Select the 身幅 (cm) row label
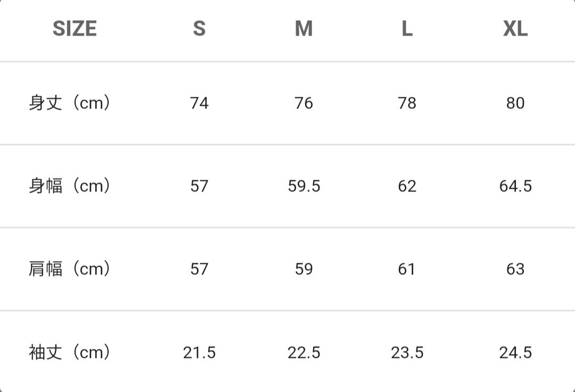The width and height of the screenshot is (575, 392). 69,186
